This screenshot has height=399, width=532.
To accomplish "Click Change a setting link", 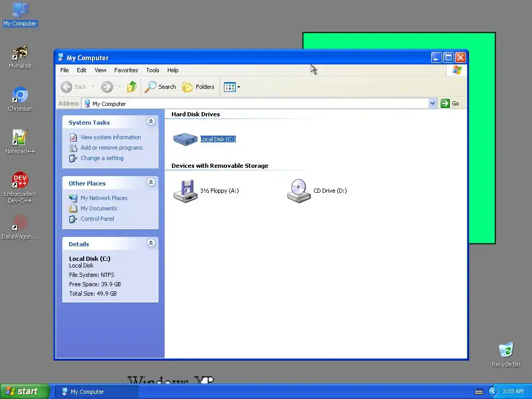I will pyautogui.click(x=102, y=158).
